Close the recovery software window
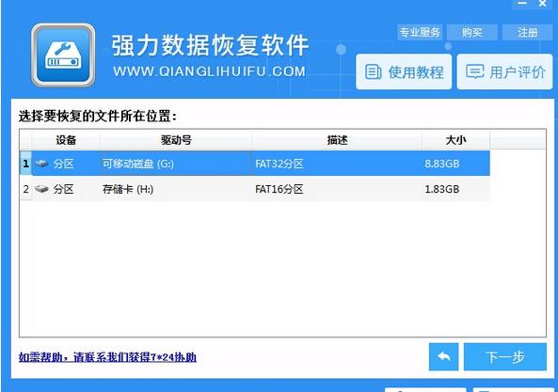This screenshot has height=392, width=558. click(542, 4)
